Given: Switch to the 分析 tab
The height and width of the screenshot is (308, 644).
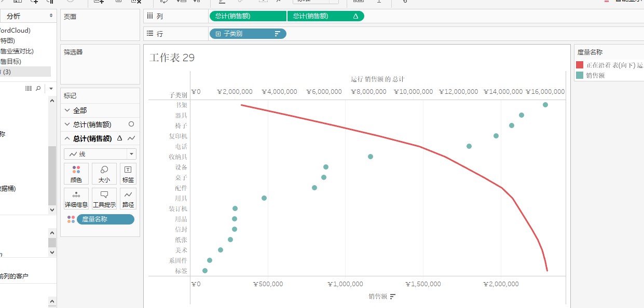Looking at the screenshot, I should click(x=14, y=16).
